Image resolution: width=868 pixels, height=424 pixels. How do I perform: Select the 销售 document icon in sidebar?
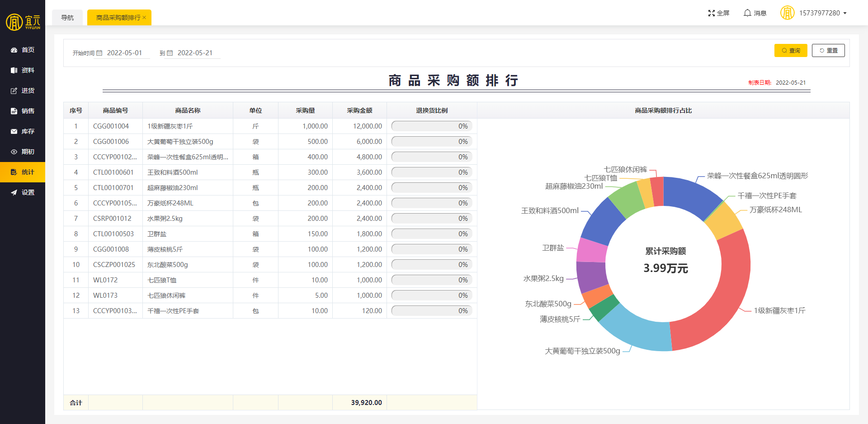[x=14, y=111]
